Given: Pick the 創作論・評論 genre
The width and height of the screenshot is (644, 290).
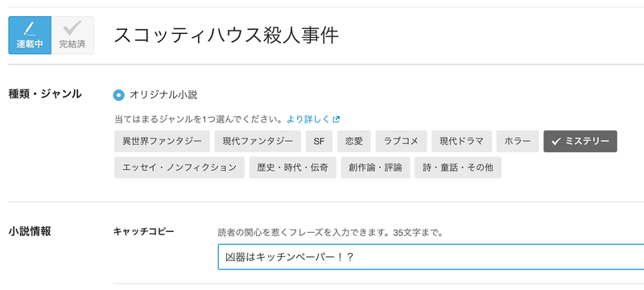Looking at the screenshot, I should (375, 168).
